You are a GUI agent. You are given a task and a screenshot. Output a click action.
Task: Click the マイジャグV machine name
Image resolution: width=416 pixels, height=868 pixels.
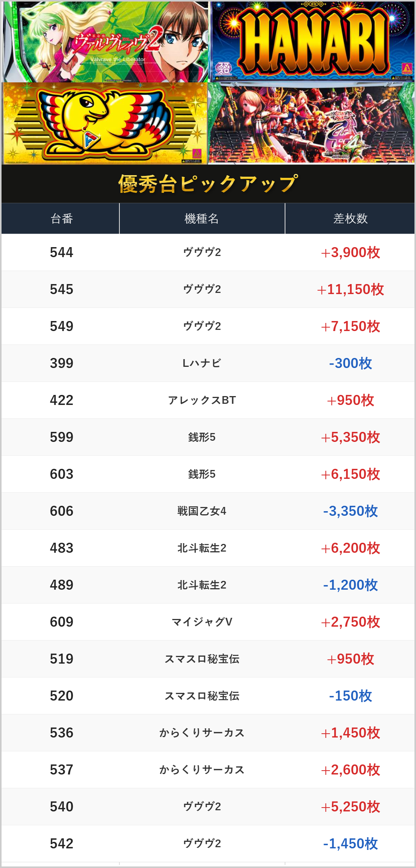[x=201, y=622]
